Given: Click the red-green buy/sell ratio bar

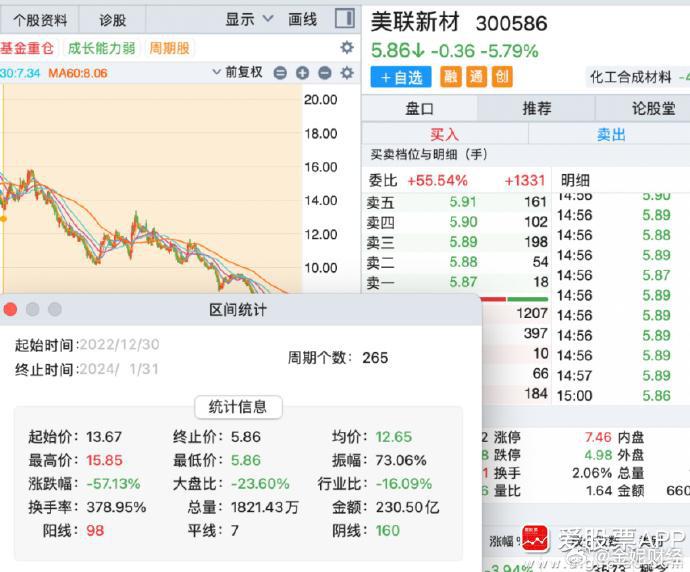Looking at the screenshot, I should (x=515, y=299).
